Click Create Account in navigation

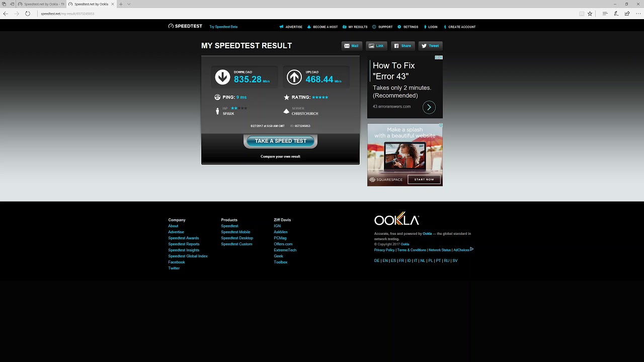tap(459, 27)
